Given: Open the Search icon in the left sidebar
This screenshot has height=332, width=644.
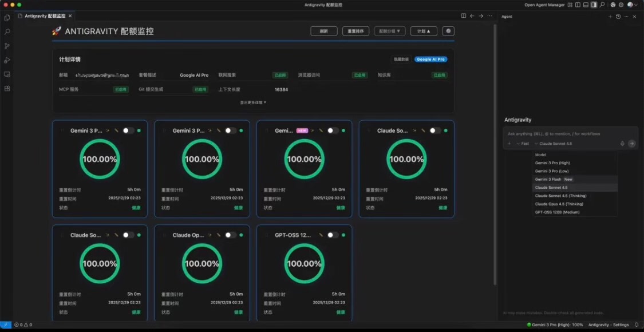Looking at the screenshot, I should [x=7, y=32].
